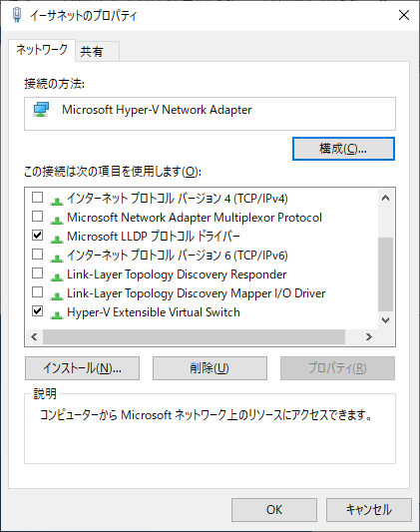This screenshot has width=420, height=532.
Task: Click the green icon beside TCP/IPv4 entry
Action: click(57, 201)
